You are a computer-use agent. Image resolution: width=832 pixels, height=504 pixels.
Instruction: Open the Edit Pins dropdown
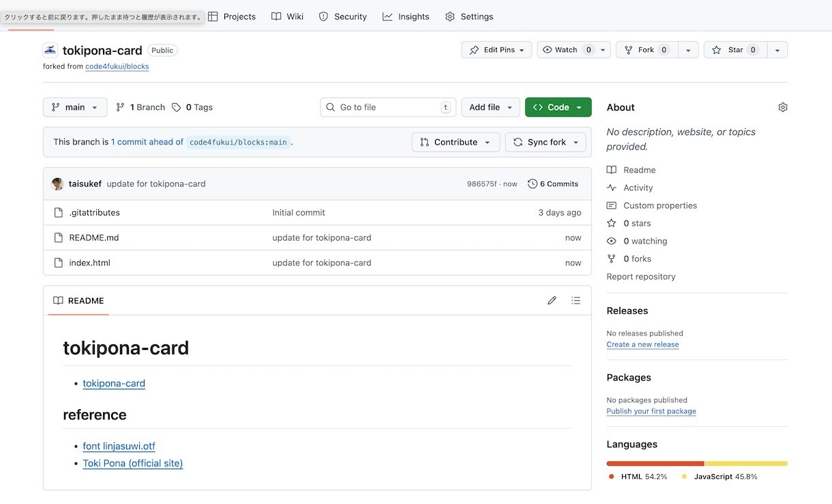point(496,50)
